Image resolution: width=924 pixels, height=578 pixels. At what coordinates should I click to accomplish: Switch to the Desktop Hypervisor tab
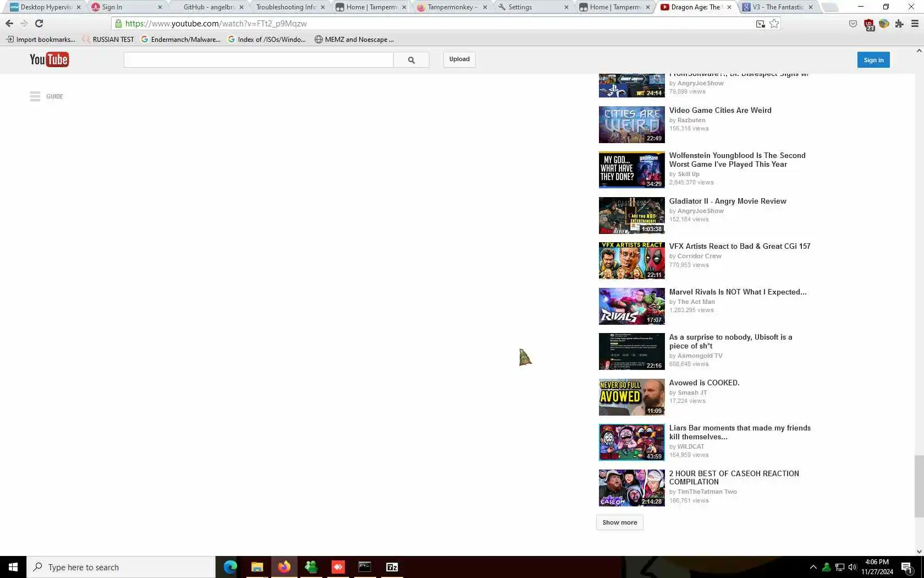46,7
